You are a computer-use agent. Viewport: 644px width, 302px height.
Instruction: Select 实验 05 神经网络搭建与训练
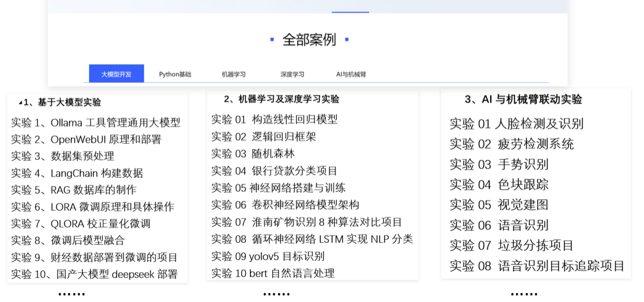click(x=279, y=188)
